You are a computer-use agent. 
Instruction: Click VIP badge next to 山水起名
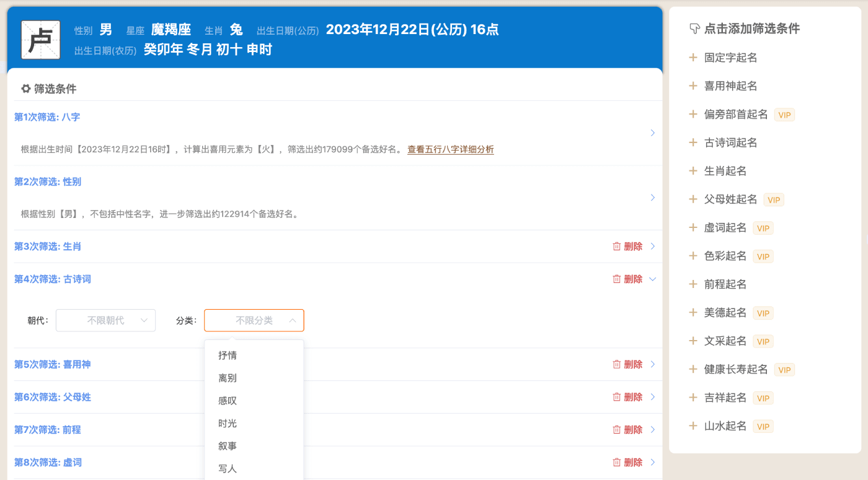(763, 427)
